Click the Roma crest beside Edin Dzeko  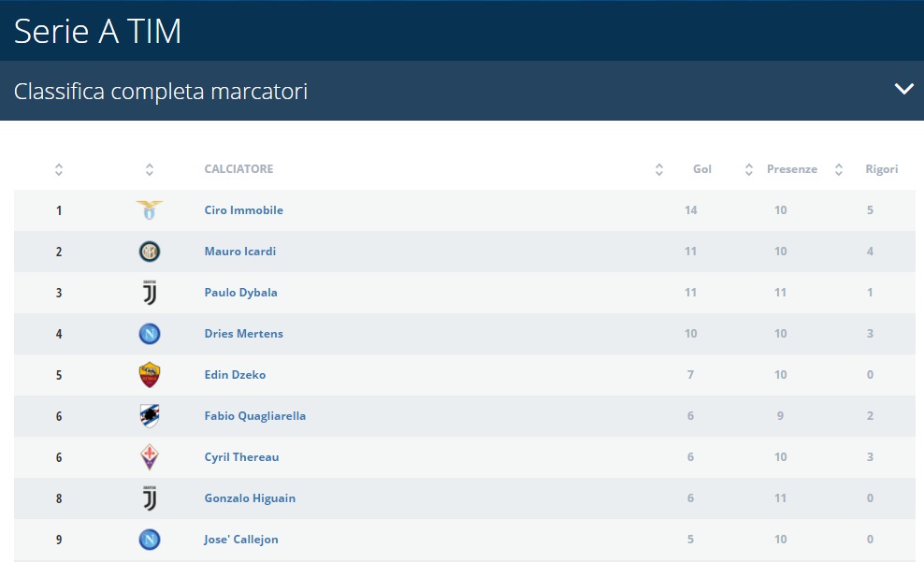(150, 375)
